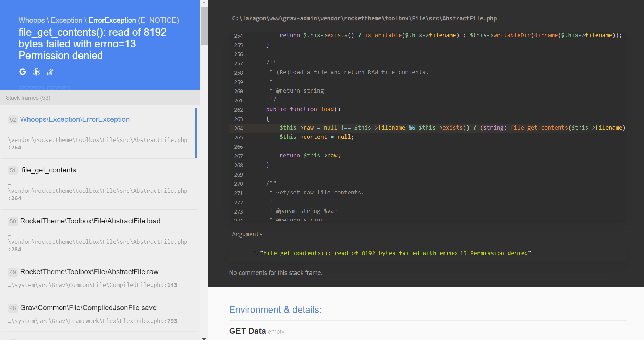The width and height of the screenshot is (644, 340).
Task: Click line number 254 in code view
Action: 239,36
